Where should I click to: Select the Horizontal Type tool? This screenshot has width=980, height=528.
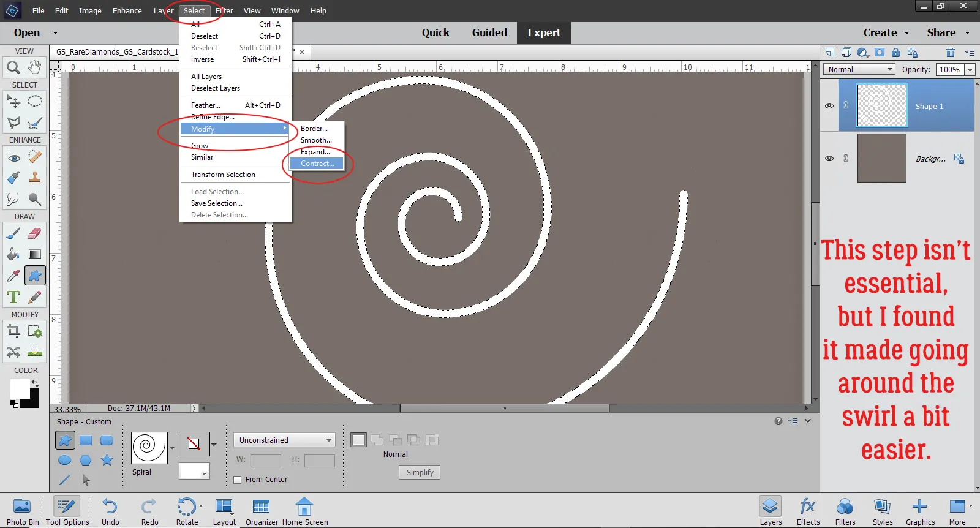click(13, 298)
